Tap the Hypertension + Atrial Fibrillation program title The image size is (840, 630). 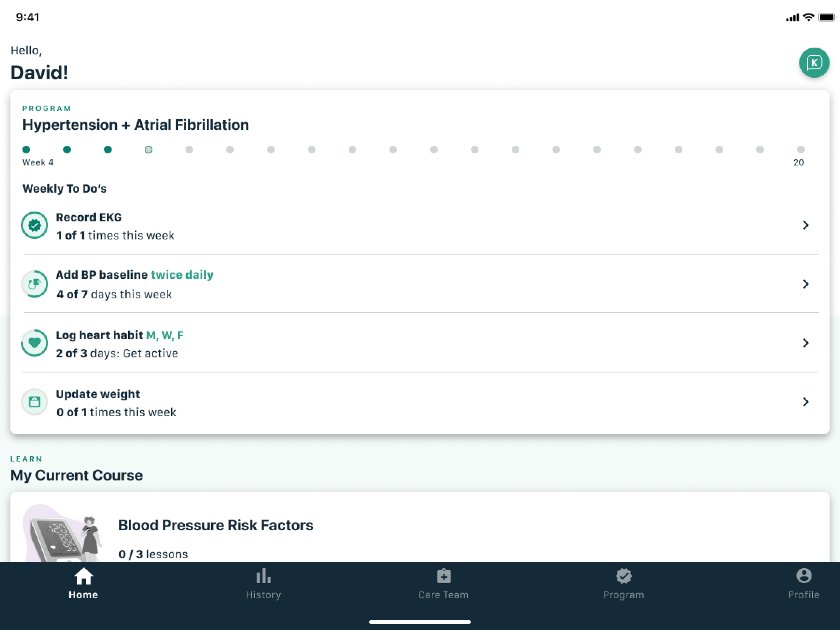tap(136, 125)
